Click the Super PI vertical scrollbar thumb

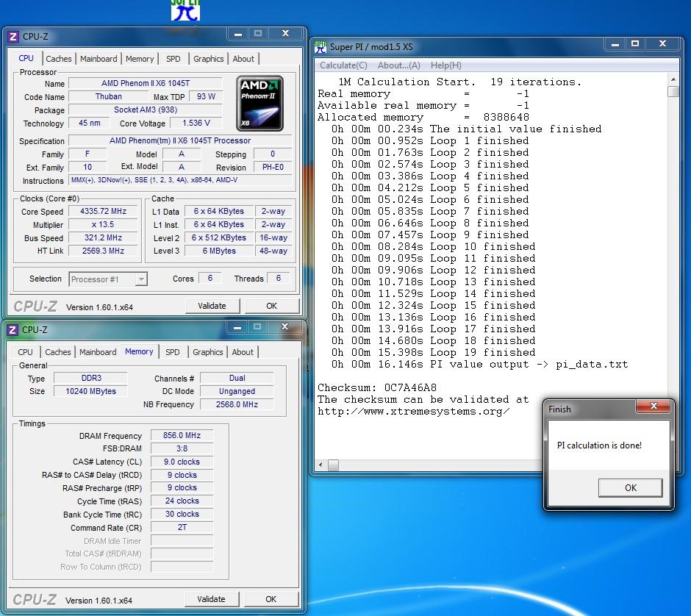673,92
